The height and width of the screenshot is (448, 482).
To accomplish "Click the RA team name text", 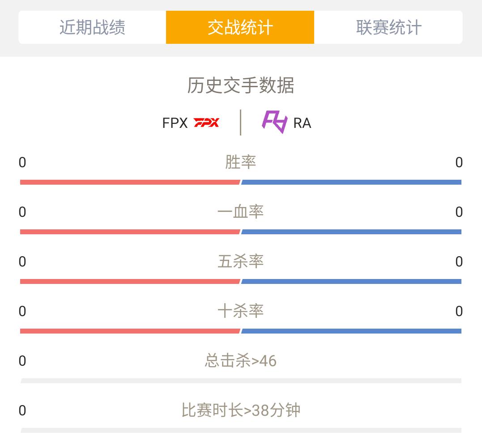I will (x=302, y=123).
